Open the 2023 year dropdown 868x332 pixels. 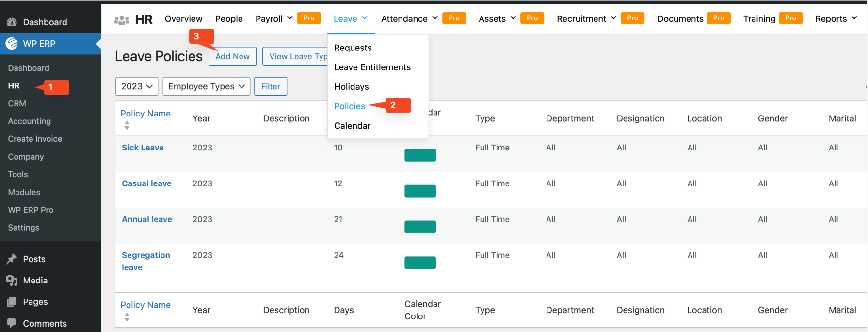pyautogui.click(x=137, y=86)
